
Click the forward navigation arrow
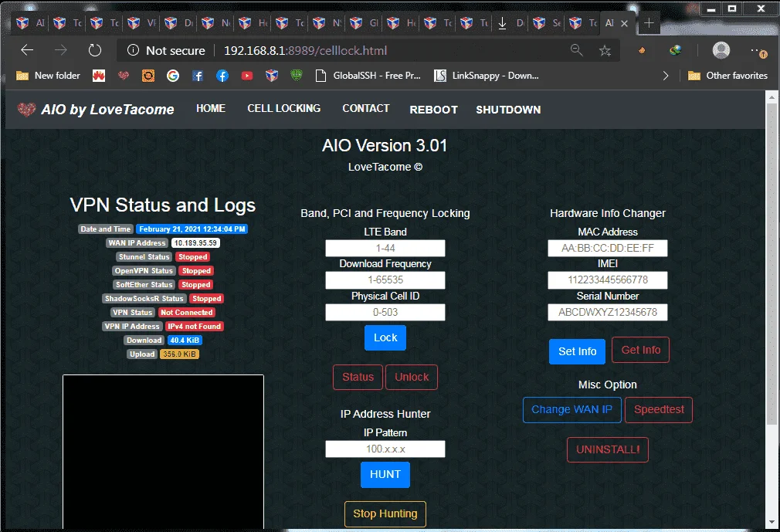pyautogui.click(x=61, y=50)
